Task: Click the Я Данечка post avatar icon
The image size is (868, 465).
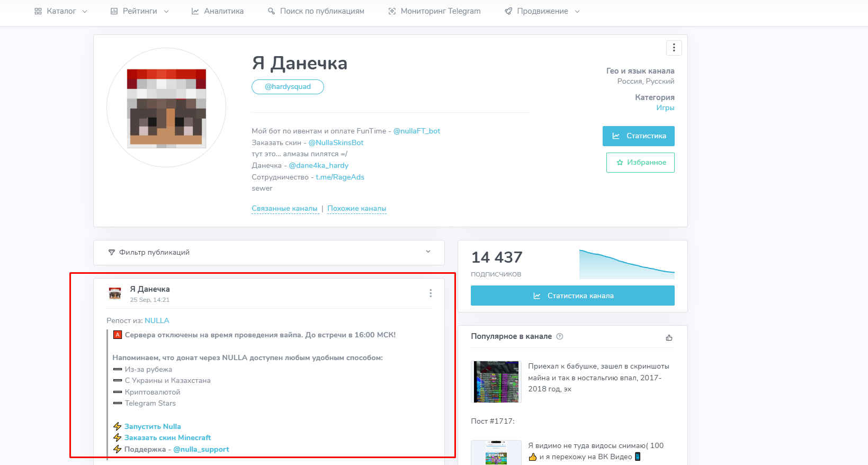Action: click(x=115, y=293)
